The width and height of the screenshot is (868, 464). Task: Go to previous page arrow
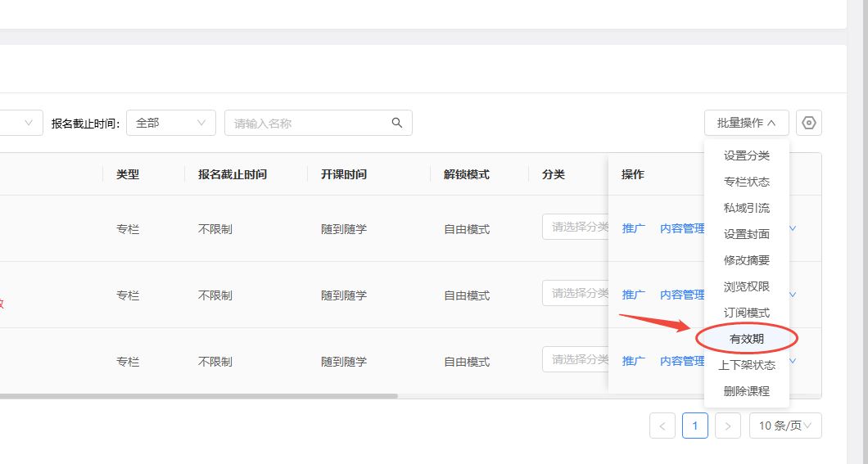pyautogui.click(x=662, y=426)
